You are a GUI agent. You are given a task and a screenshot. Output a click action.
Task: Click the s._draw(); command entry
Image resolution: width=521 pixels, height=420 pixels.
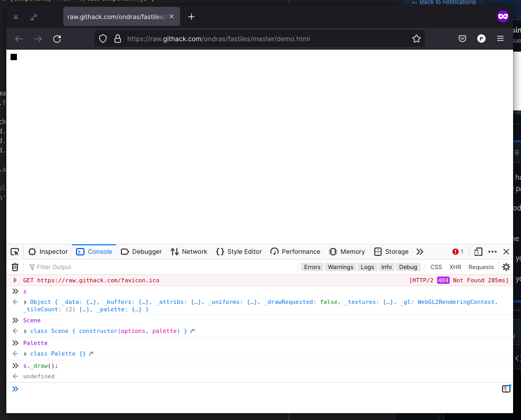click(x=41, y=366)
